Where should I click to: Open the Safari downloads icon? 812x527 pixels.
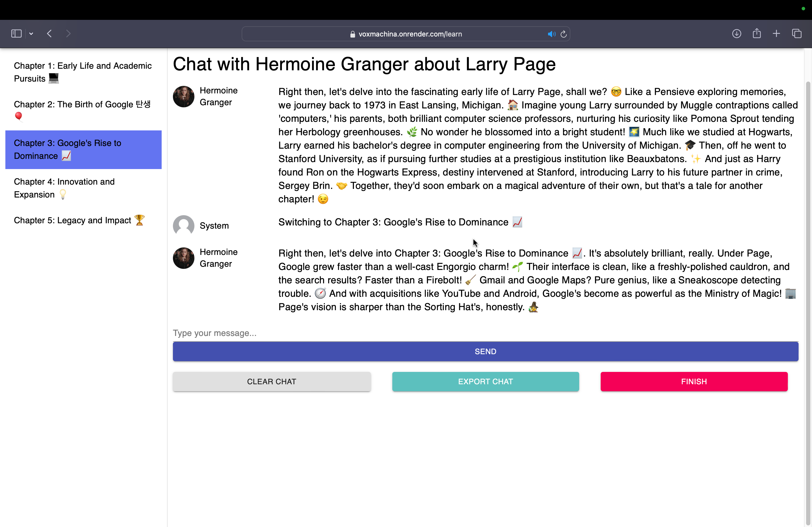click(x=736, y=33)
